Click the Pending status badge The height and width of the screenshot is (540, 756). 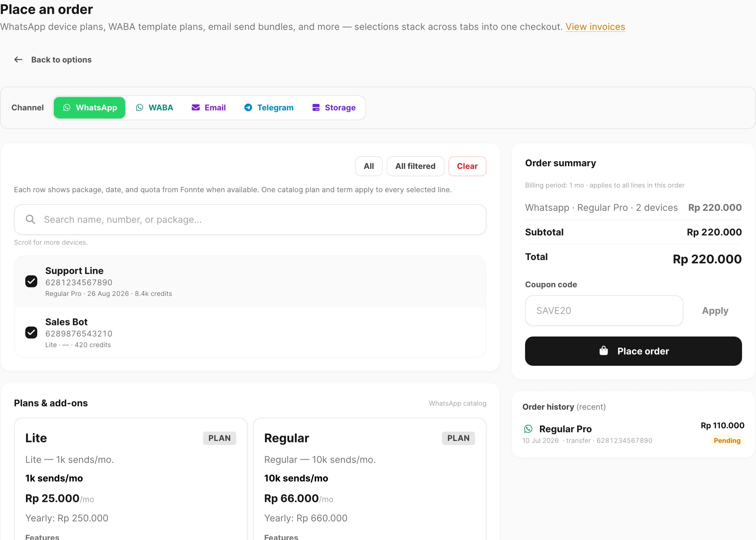727,441
